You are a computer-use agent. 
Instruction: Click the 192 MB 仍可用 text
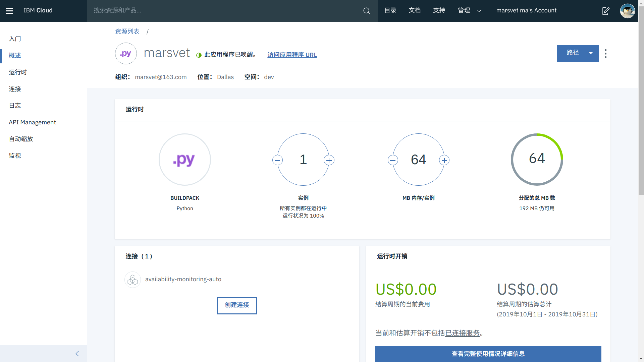(x=537, y=208)
